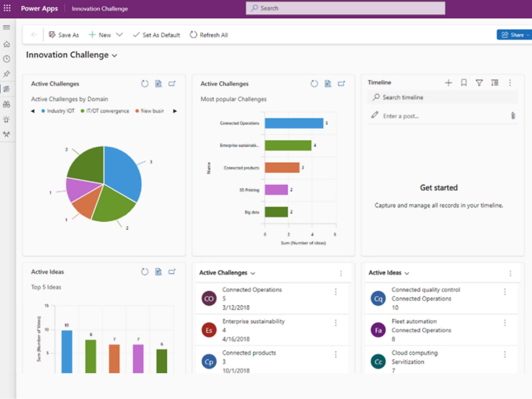Open Pinned items pushpin icon
Screen dimensions: 532x399
click(7, 74)
